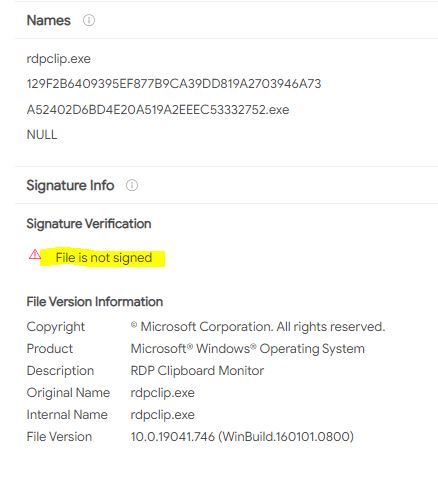Click the red warning triangle icon
Viewport: 438px width, 481px height.
[34, 255]
